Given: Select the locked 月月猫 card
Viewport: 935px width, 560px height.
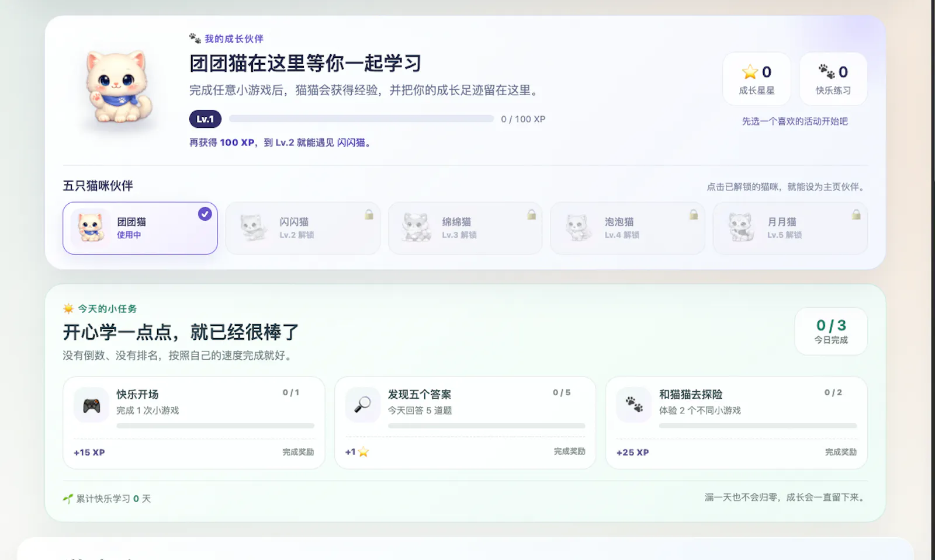Looking at the screenshot, I should (790, 228).
